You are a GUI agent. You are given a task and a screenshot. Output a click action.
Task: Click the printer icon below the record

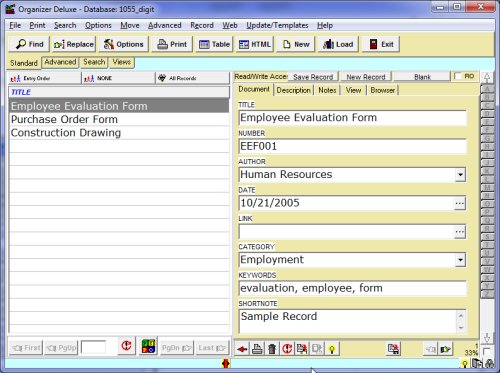point(257,349)
